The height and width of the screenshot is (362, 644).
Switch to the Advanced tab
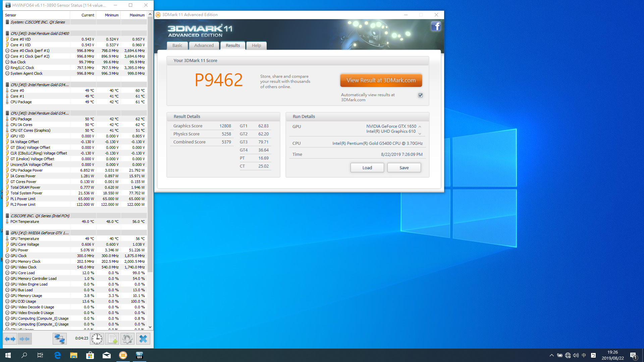(204, 46)
